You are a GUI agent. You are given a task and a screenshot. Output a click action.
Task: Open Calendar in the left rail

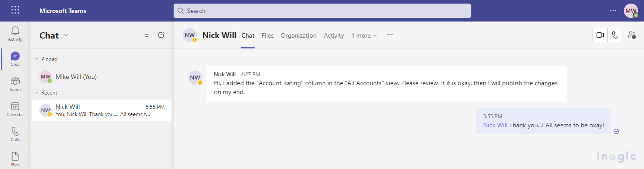15,109
